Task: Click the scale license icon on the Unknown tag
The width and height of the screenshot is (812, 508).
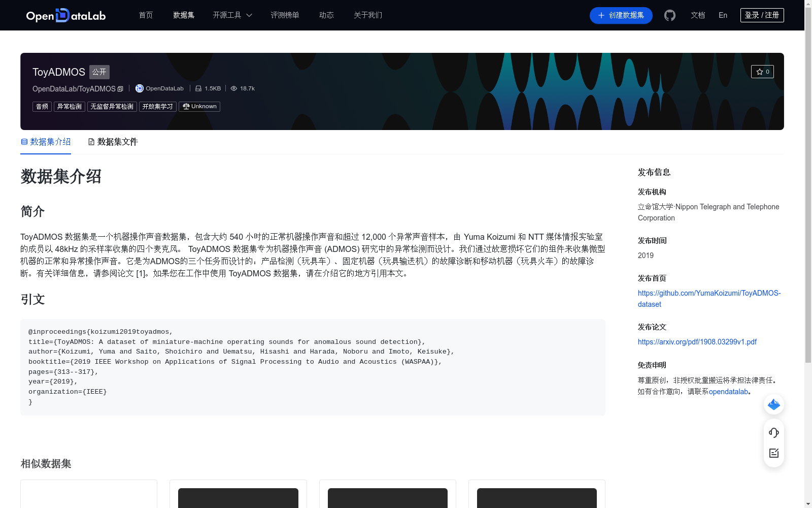Action: click(x=186, y=107)
